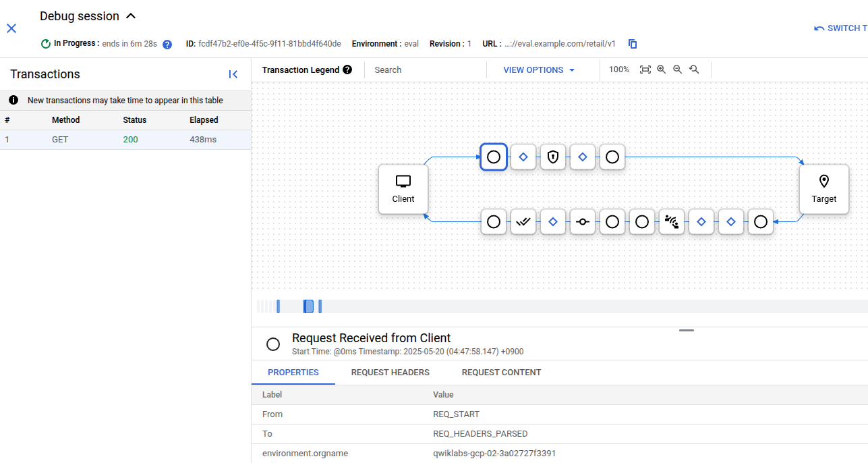Viewport: 868px width, 463px height.
Task: Select circle step right of line-with-dot step
Action: 612,221
